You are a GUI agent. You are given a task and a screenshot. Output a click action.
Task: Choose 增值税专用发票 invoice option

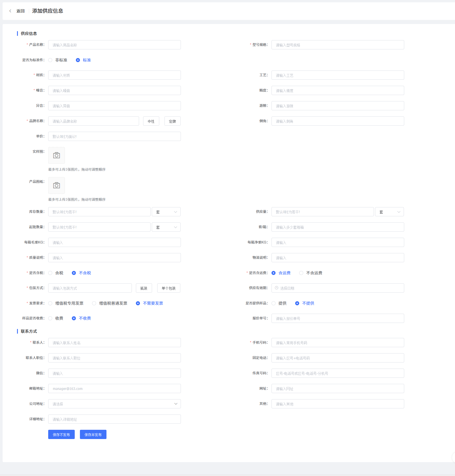[50, 303]
